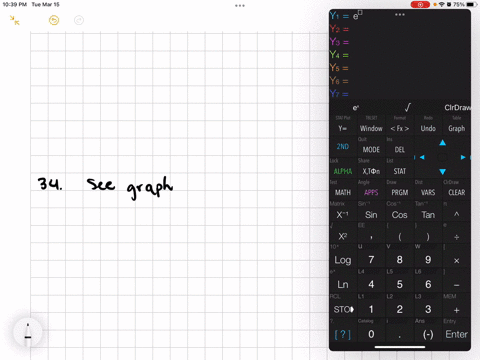Tap the exponent caret key
This screenshot has width=480, height=360.
(x=456, y=215)
